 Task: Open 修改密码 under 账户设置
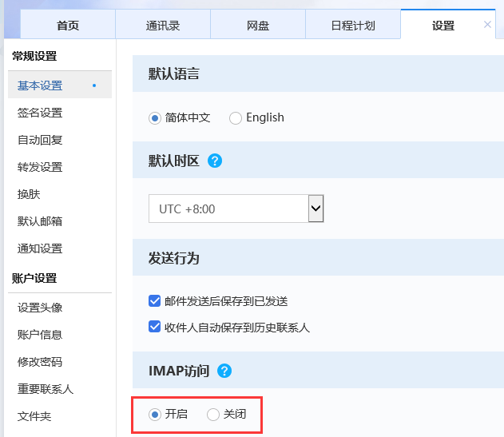(40, 362)
